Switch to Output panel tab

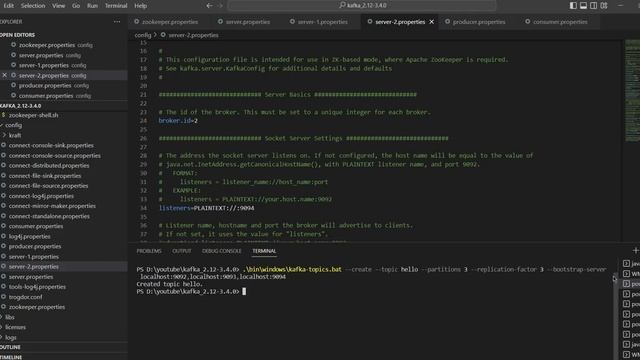(182, 251)
